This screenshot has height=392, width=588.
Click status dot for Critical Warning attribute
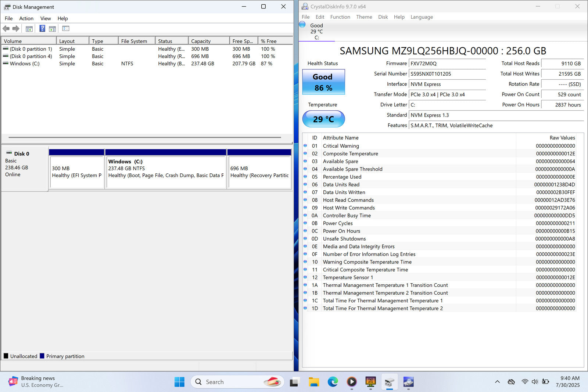pyautogui.click(x=305, y=146)
